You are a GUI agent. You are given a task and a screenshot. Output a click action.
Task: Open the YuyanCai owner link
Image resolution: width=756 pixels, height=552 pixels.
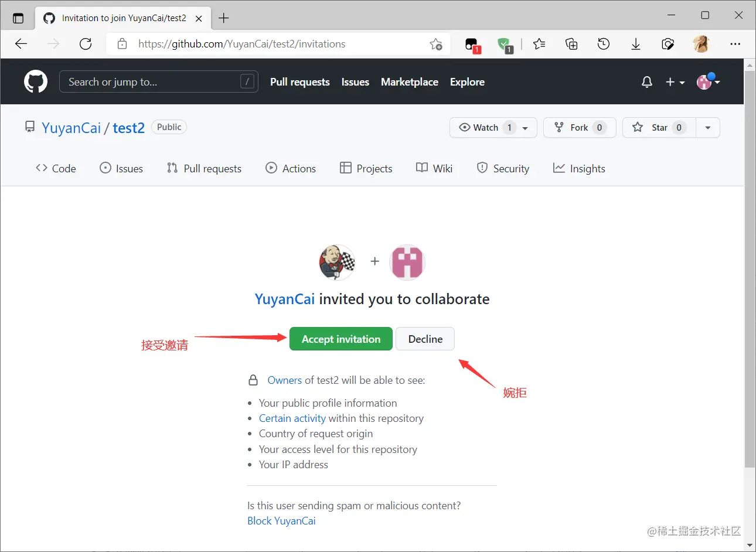coord(71,128)
